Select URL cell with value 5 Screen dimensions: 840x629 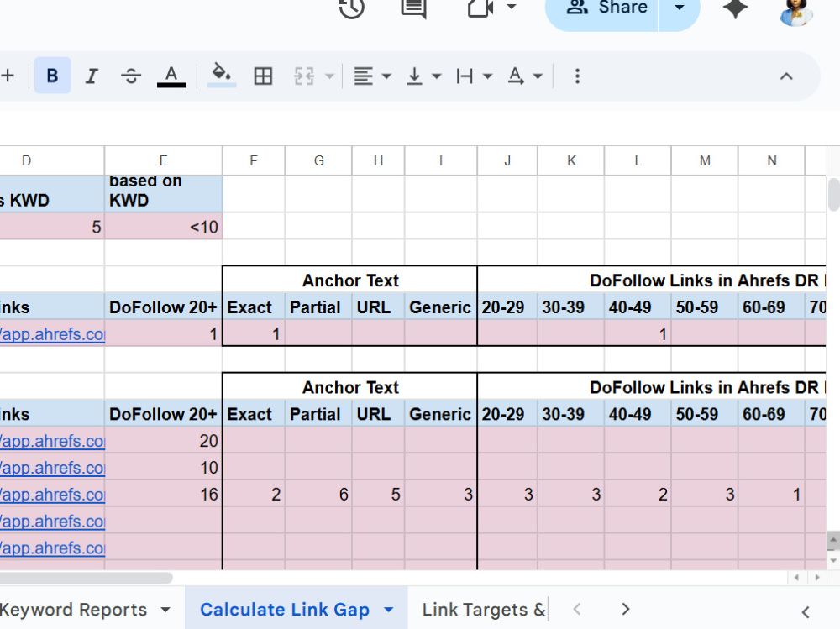(x=378, y=494)
